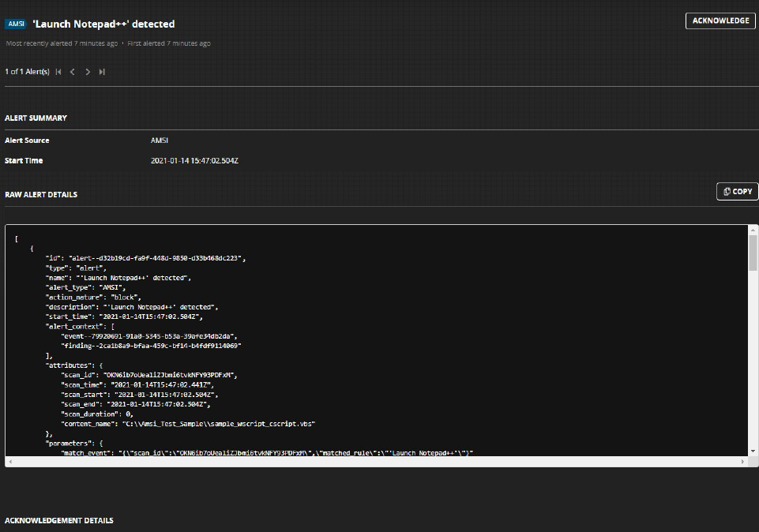Click the vertical scrollbar down arrow
This screenshot has width=759, height=532.
[753, 451]
